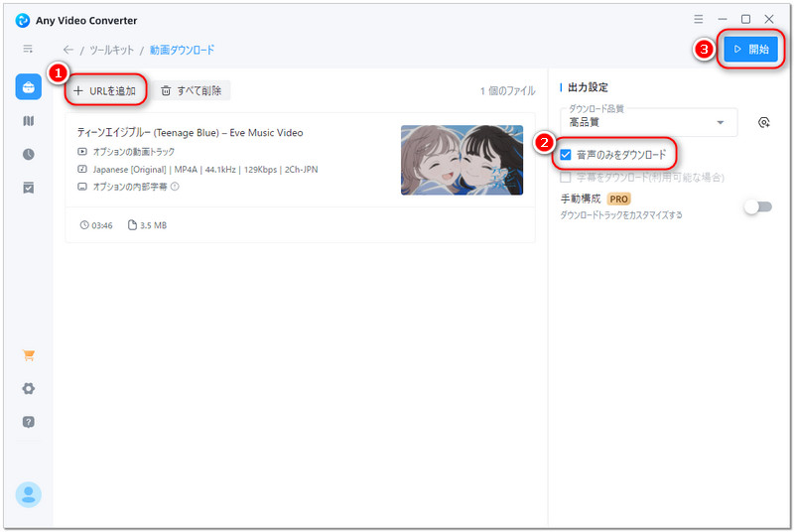Click the audio track music icon
Screen dimensions: 794x532
tap(82, 169)
